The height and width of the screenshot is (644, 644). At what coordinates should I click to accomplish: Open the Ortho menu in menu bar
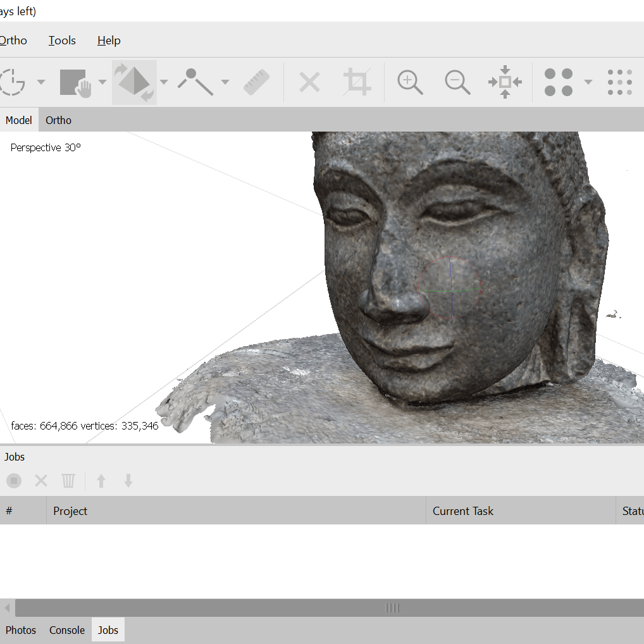[13, 40]
